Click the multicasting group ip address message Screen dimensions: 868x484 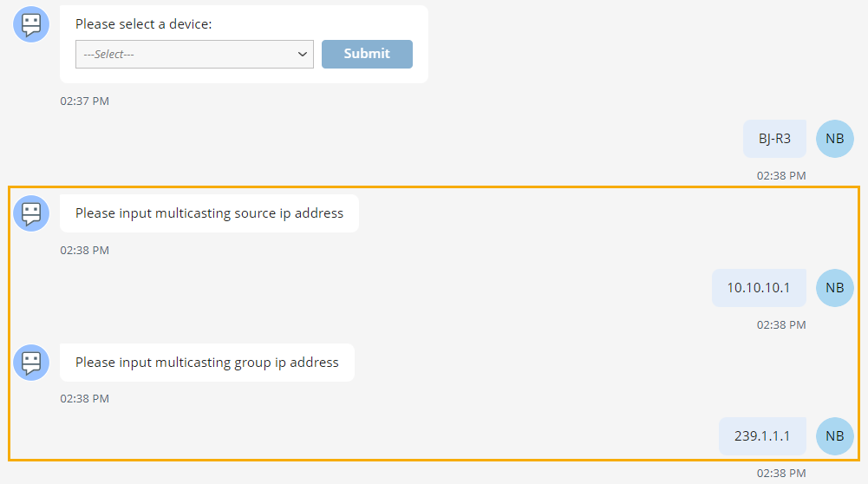click(x=207, y=363)
